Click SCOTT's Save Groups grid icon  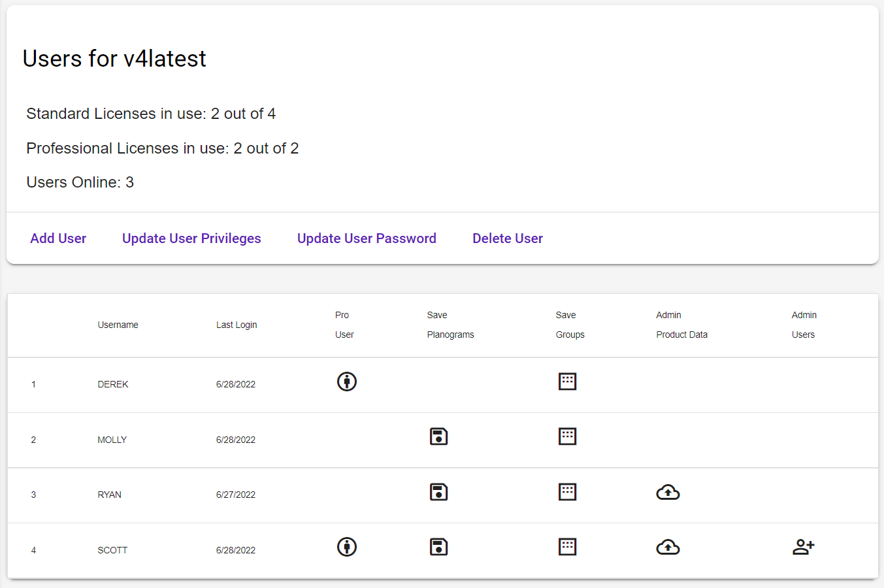tap(567, 547)
